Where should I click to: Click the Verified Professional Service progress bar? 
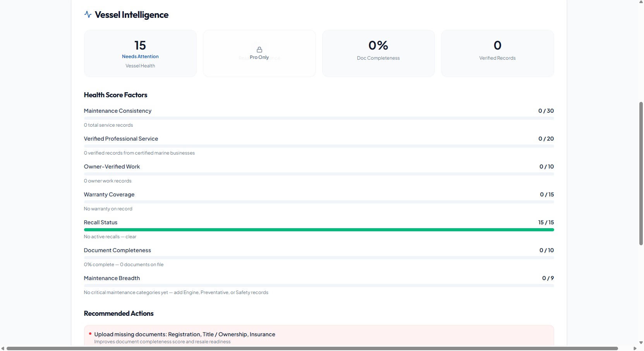(x=319, y=146)
